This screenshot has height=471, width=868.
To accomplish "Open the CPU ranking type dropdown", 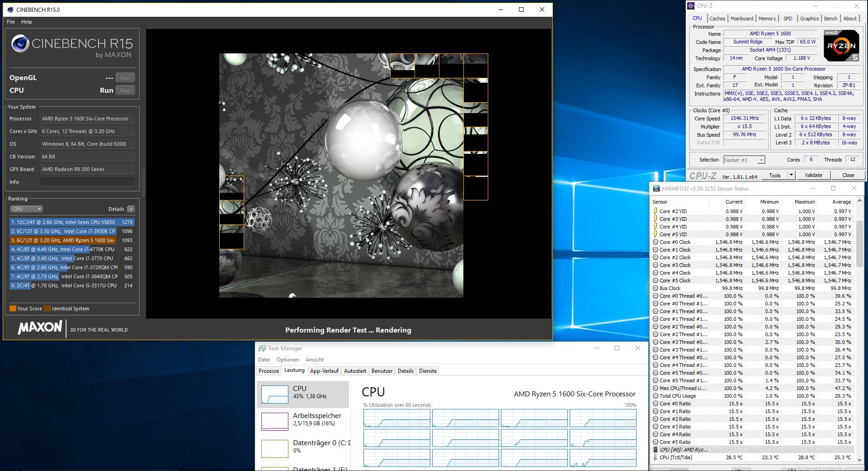I will tap(27, 209).
